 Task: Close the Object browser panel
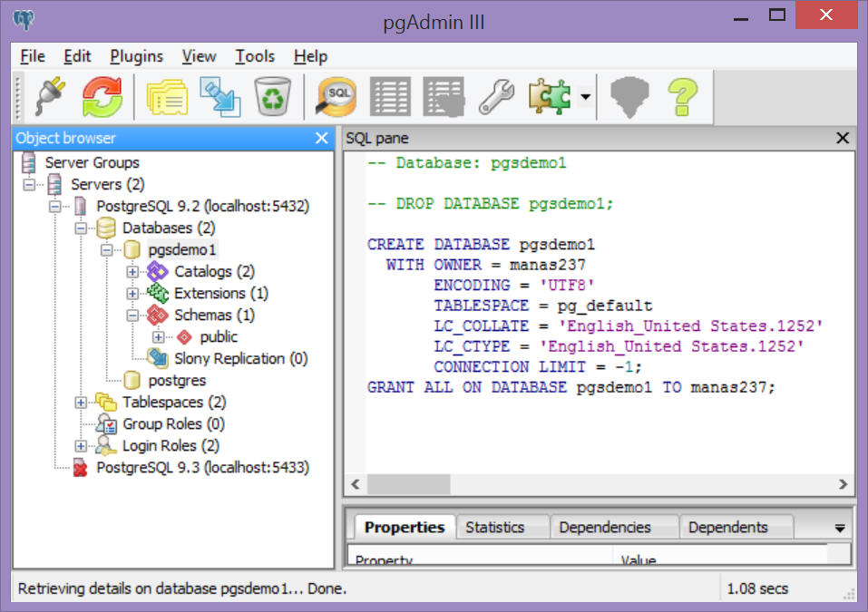(321, 138)
